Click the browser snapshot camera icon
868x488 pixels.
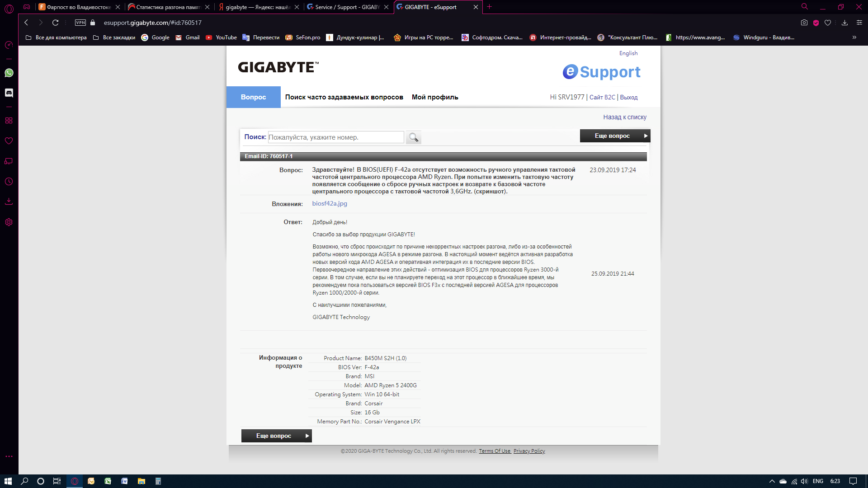(x=804, y=23)
